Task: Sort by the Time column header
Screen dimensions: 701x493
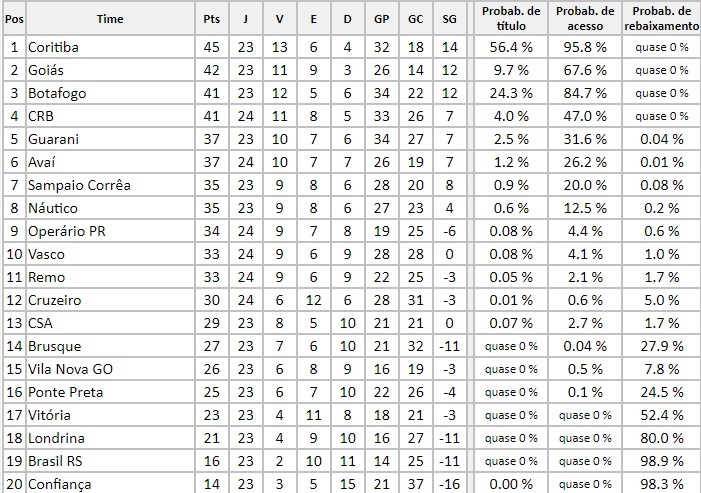Action: point(110,18)
